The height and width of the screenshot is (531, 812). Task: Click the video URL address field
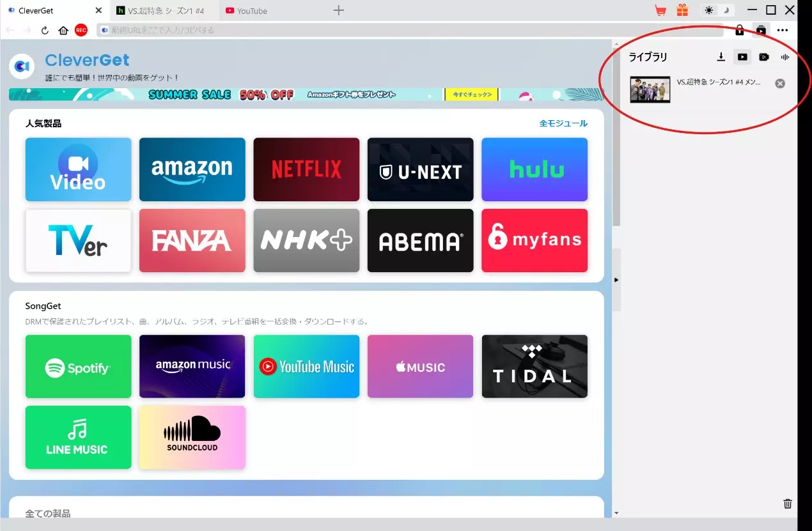(410, 30)
